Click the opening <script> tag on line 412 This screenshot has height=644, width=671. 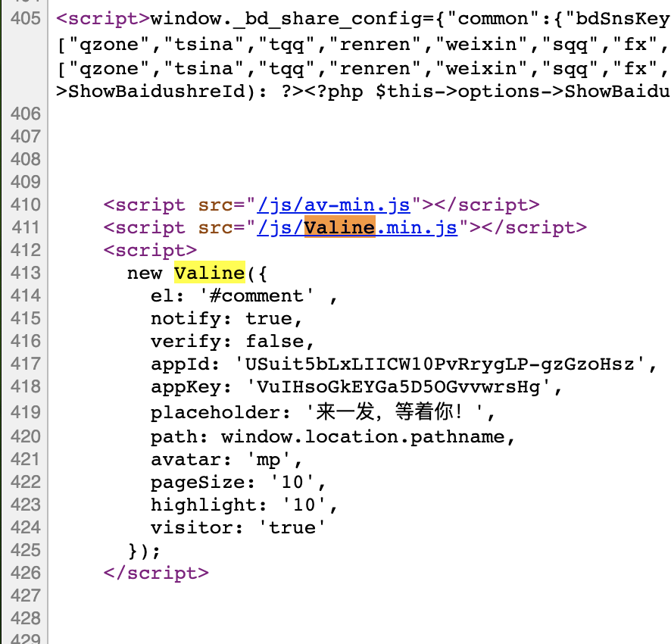click(x=150, y=251)
